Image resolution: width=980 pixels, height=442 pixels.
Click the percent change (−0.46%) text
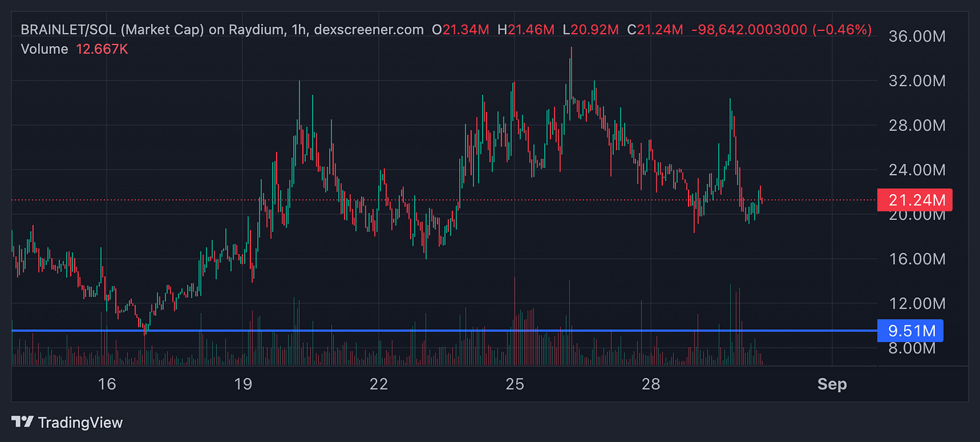point(842,30)
